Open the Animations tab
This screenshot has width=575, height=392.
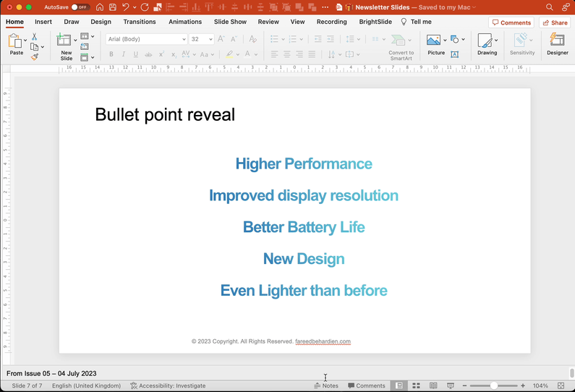pyautogui.click(x=185, y=22)
